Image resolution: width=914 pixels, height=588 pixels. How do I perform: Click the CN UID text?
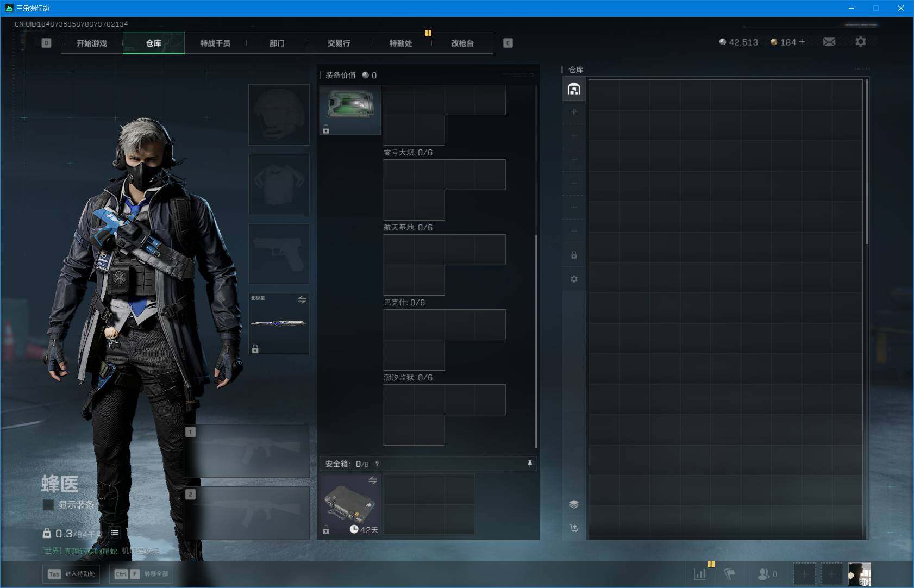click(71, 24)
